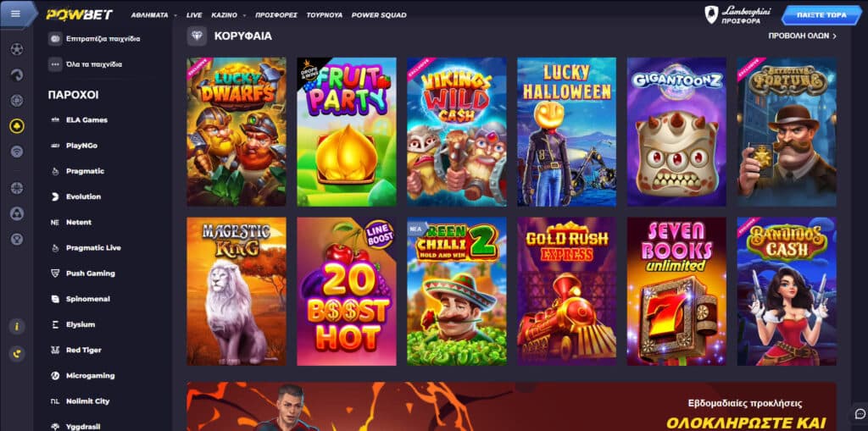Open the phone support sidebar icon

17,354
